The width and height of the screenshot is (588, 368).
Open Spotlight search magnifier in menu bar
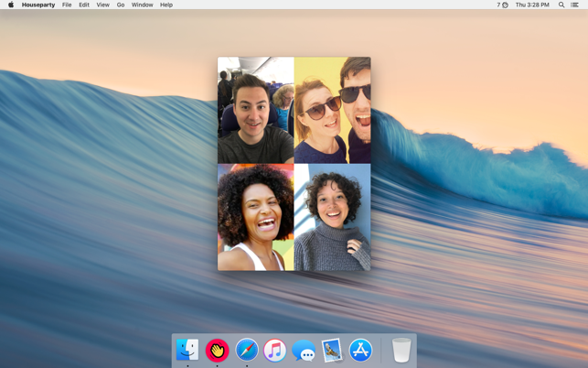point(561,5)
